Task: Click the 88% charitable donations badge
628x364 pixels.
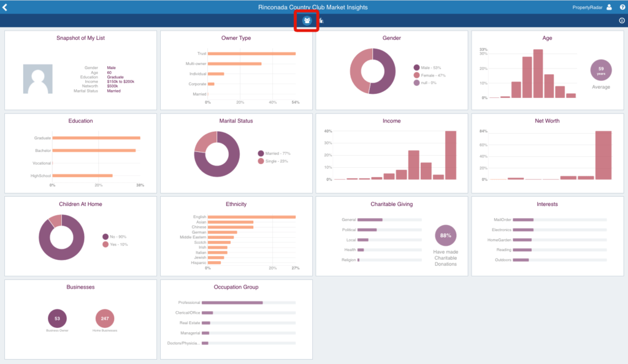Action: pos(445,235)
